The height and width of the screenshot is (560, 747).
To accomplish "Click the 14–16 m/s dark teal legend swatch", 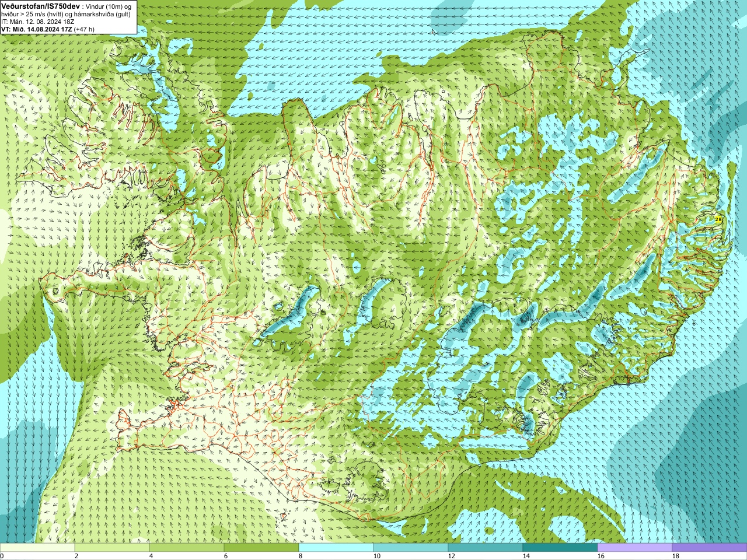I will (x=560, y=548).
